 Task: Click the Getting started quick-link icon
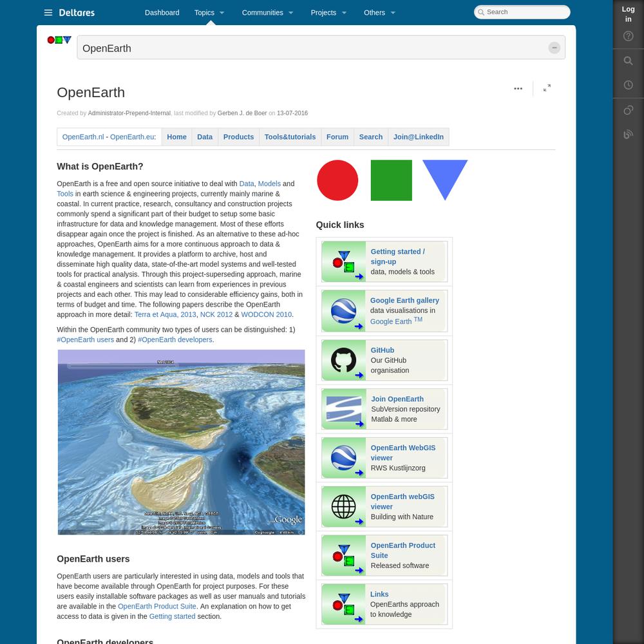[343, 261]
